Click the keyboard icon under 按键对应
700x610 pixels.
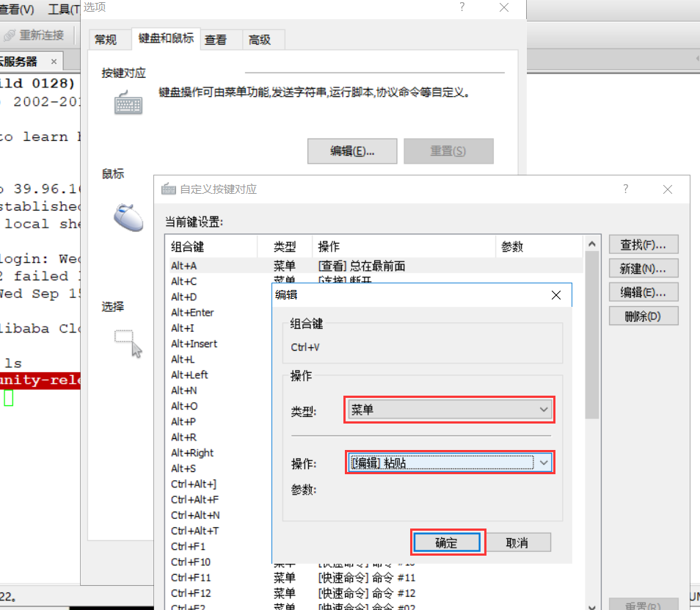click(128, 103)
